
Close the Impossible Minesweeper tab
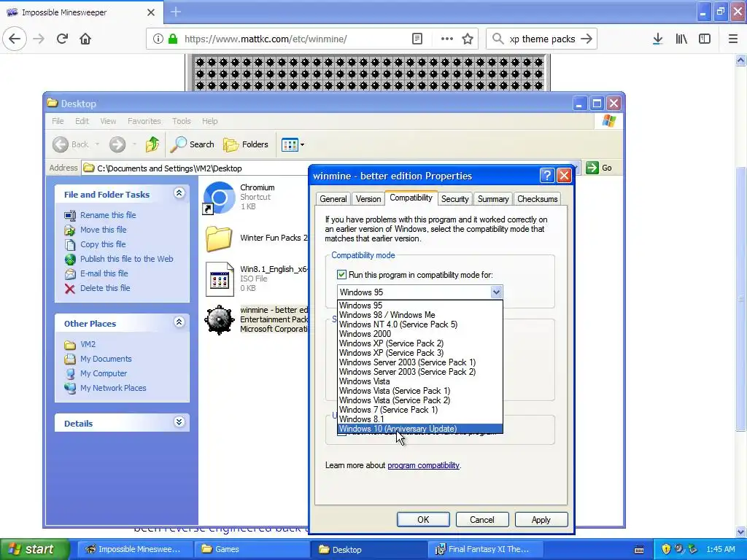[x=150, y=12]
